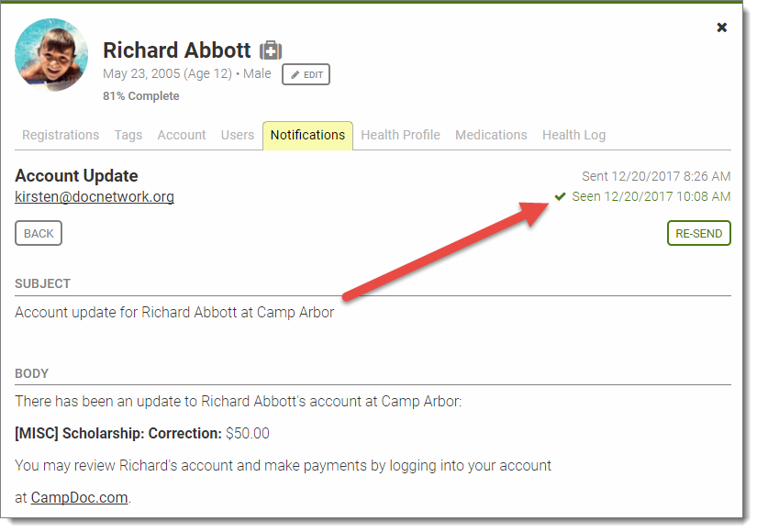This screenshot has height=532, width=757.
Task: Click the green Seen checkmark icon
Action: 561,196
